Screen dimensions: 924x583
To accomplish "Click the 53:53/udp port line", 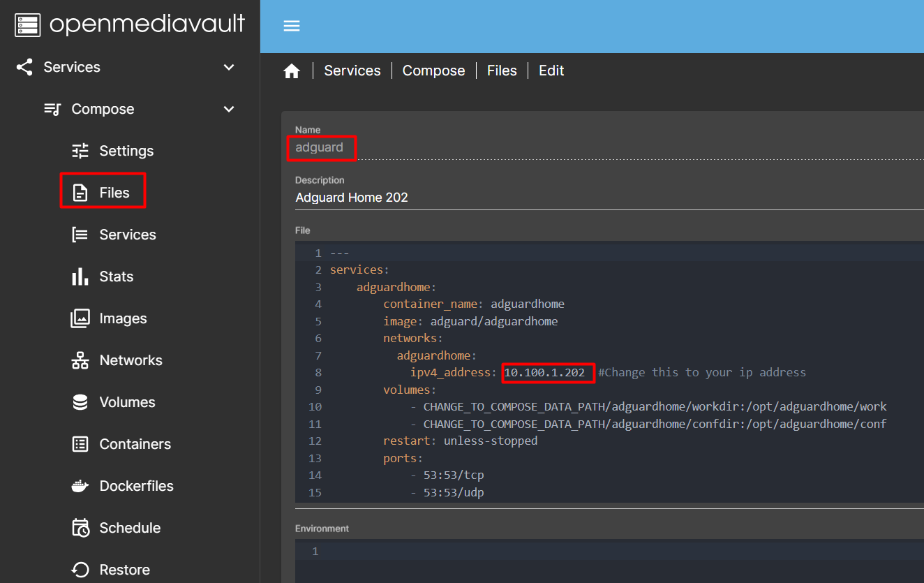I will click(x=447, y=492).
